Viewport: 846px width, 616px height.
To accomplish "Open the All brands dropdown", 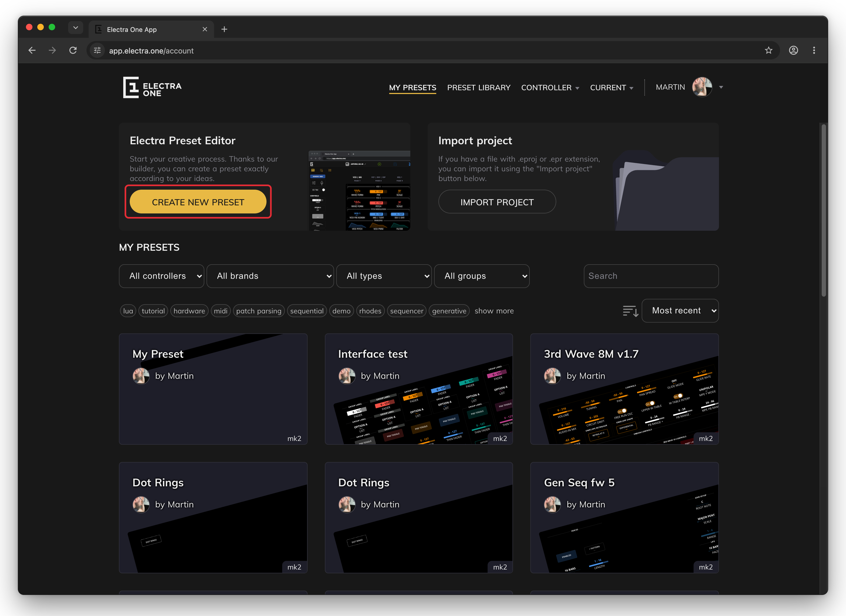I will pyautogui.click(x=270, y=276).
